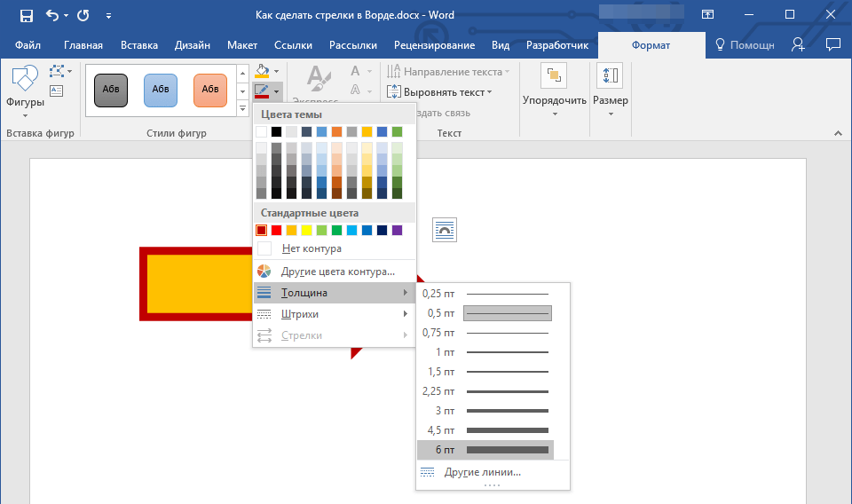Open Quick Access Toolbar customize arrow
852x504 pixels.
coord(108,16)
